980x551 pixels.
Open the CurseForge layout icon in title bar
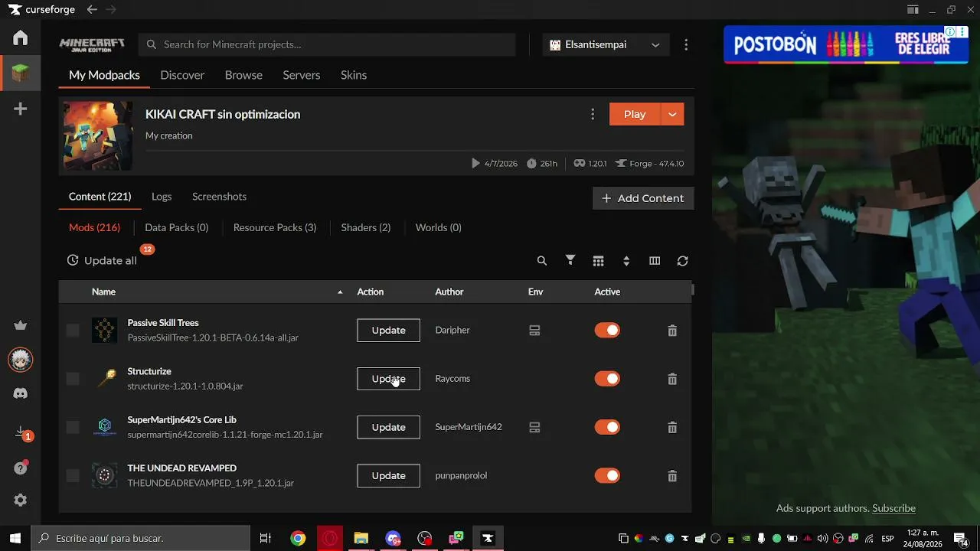coord(913,9)
